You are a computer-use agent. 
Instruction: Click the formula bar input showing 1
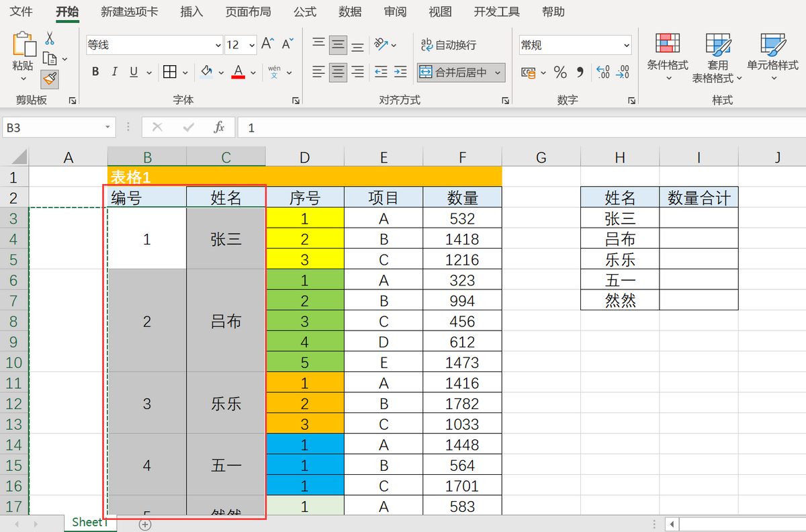pyautogui.click(x=521, y=127)
